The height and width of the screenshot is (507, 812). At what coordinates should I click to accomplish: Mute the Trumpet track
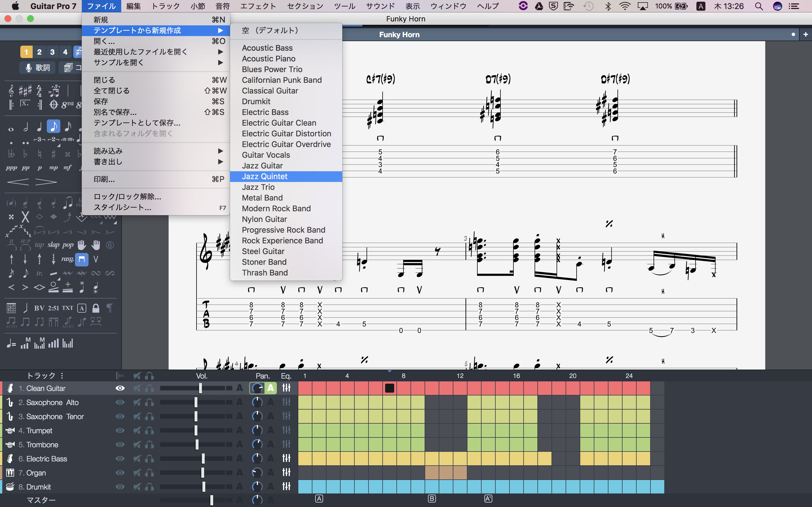click(137, 431)
